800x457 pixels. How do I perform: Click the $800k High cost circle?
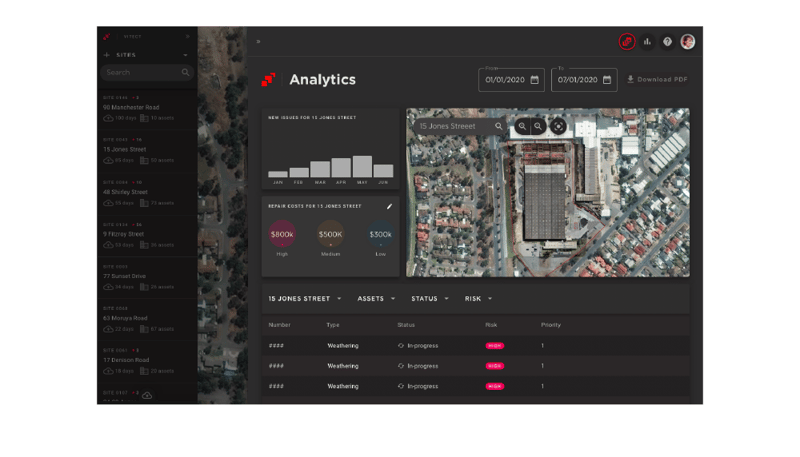click(x=282, y=234)
